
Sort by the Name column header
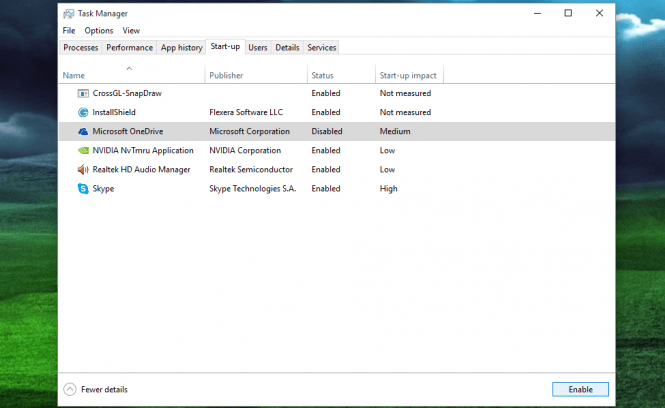click(74, 75)
